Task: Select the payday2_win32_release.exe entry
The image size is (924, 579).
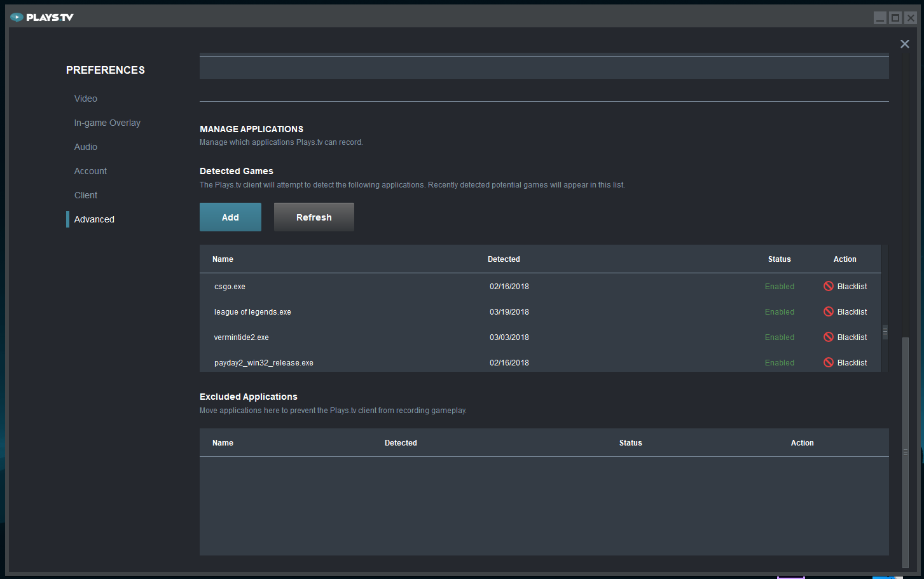Action: coord(264,363)
